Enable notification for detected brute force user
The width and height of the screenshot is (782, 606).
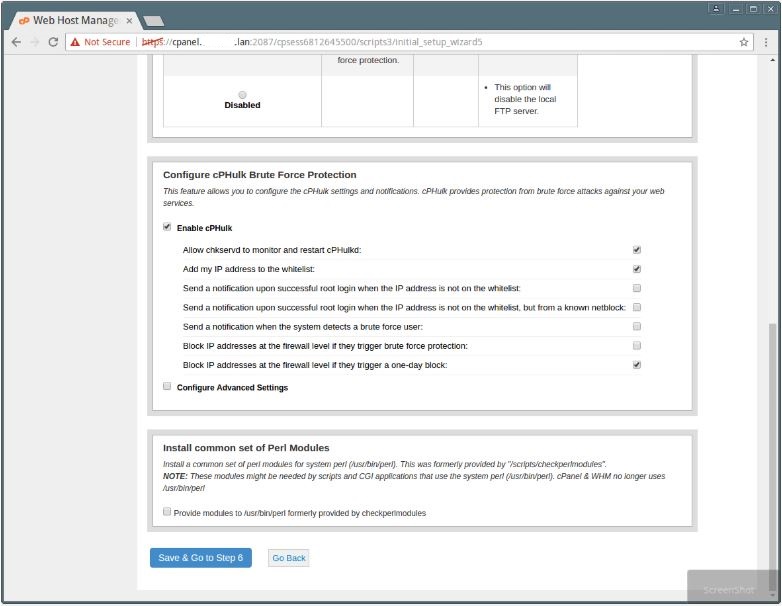637,326
